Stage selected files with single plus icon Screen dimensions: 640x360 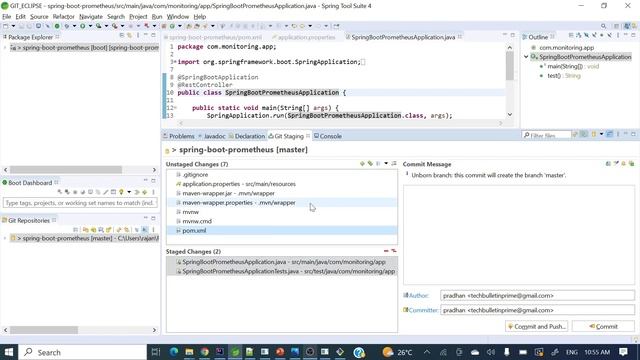(x=362, y=164)
